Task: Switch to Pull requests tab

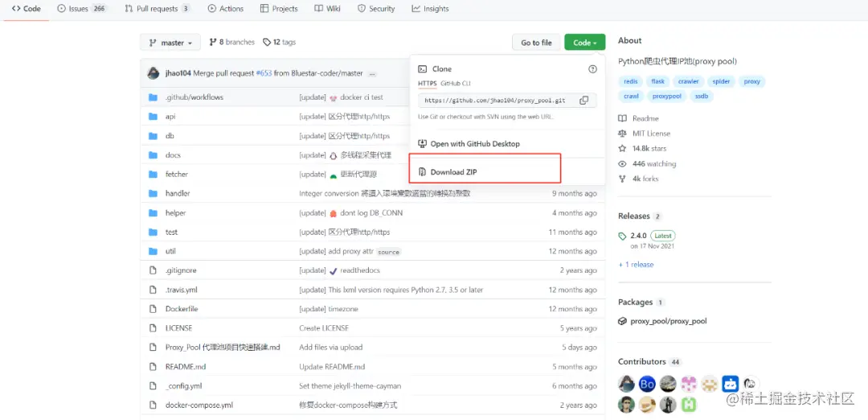Action: pyautogui.click(x=158, y=9)
